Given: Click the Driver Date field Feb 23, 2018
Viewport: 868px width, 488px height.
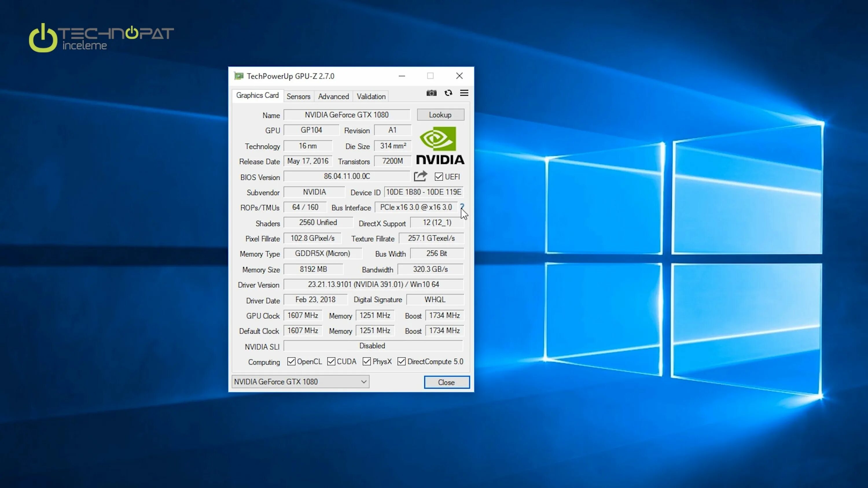Looking at the screenshot, I should pos(315,300).
